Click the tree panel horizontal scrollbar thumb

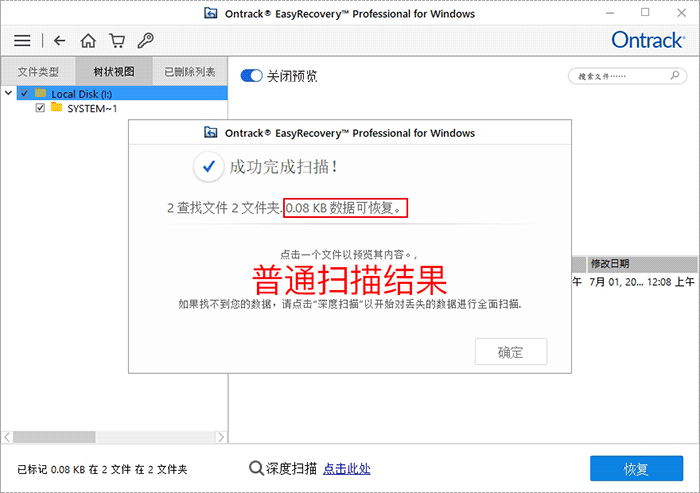tap(54, 437)
